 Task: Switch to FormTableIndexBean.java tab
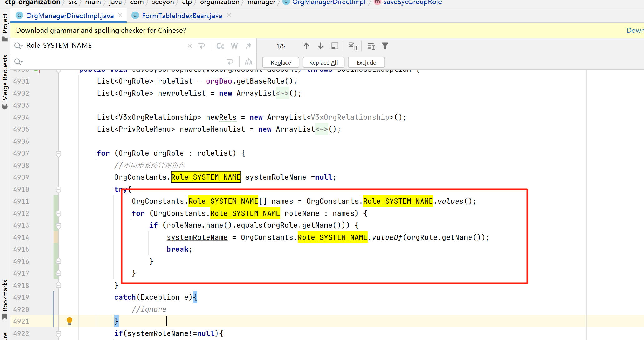pos(182,16)
